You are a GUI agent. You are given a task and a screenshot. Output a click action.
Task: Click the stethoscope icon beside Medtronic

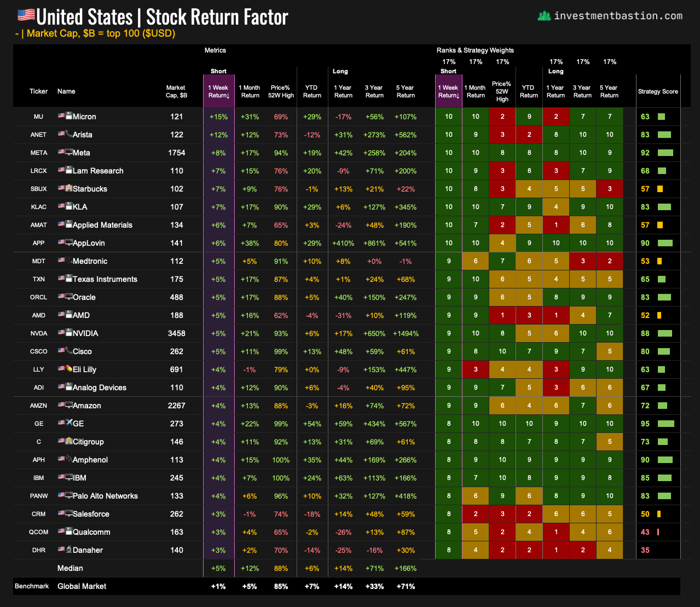[x=69, y=261]
